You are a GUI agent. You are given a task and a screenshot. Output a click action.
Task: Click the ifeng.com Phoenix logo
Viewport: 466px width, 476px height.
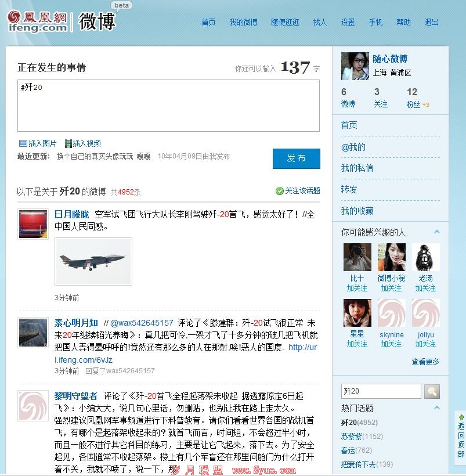tap(37, 21)
